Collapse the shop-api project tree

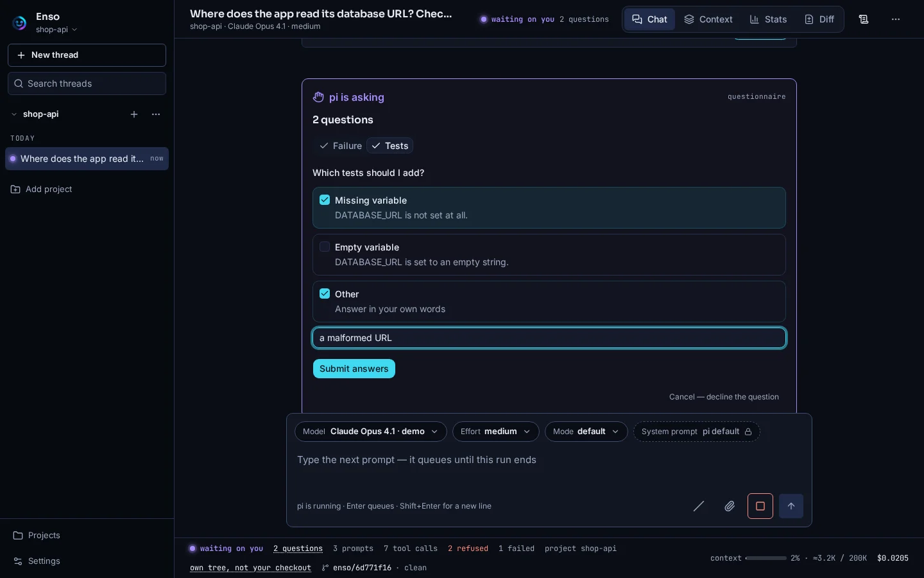[14, 114]
